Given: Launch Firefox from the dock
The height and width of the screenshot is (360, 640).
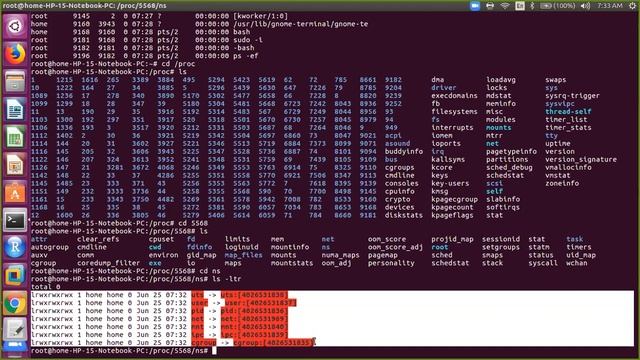Looking at the screenshot, I should (x=15, y=54).
